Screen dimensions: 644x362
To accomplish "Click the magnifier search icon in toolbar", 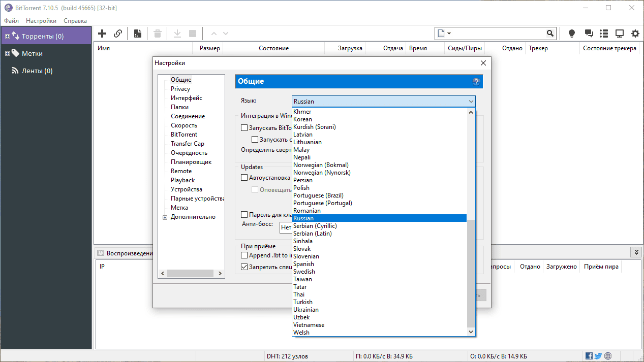I will (x=550, y=34).
